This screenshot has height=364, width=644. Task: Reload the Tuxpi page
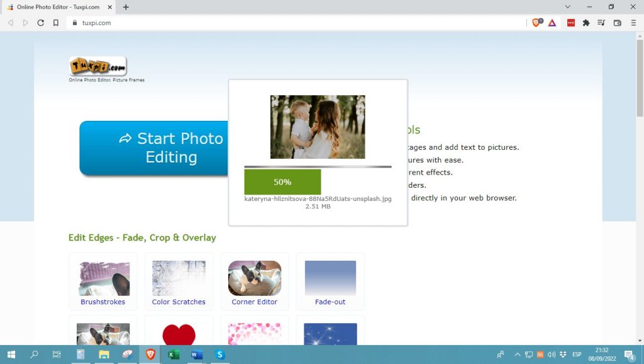point(41,23)
